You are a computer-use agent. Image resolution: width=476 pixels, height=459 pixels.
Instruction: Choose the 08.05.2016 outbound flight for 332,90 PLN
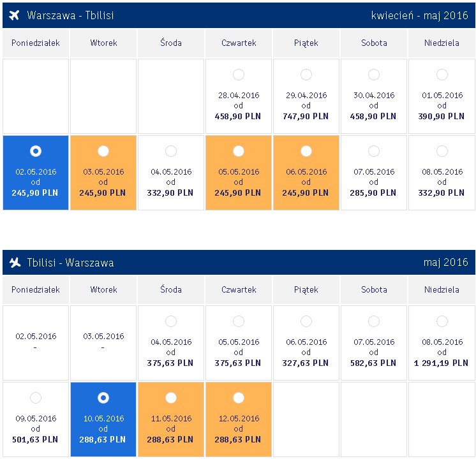[x=442, y=151]
